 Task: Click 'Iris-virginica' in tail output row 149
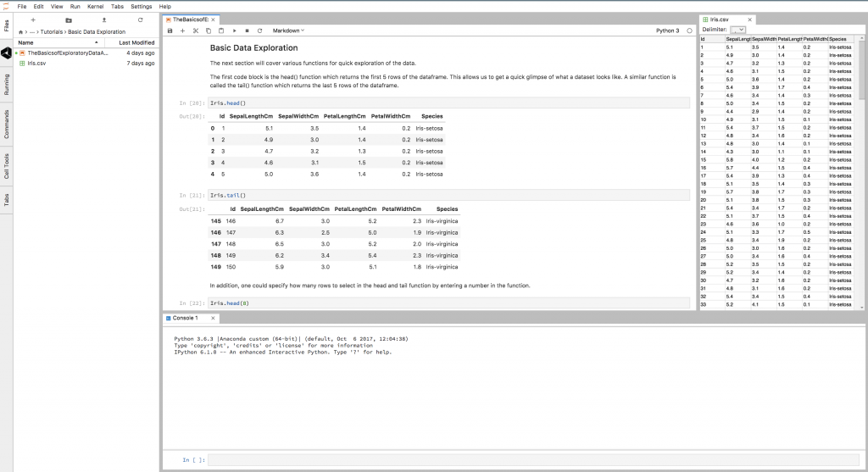point(442,267)
